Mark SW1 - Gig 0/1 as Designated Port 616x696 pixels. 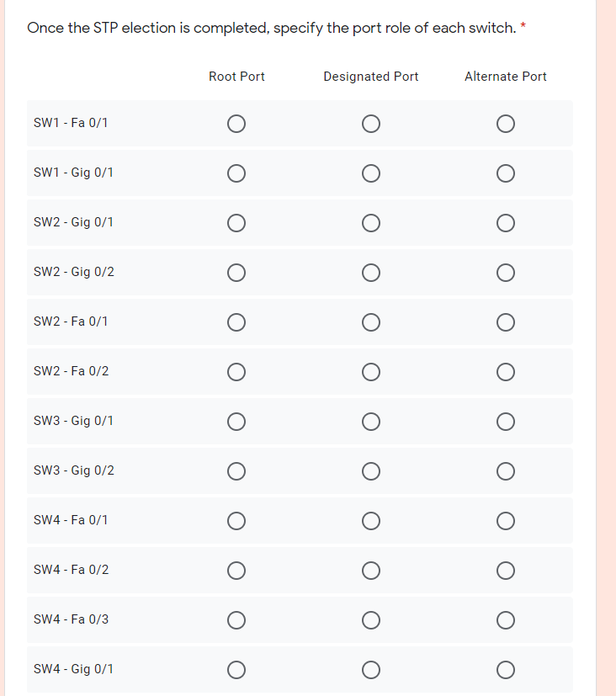coord(371,173)
